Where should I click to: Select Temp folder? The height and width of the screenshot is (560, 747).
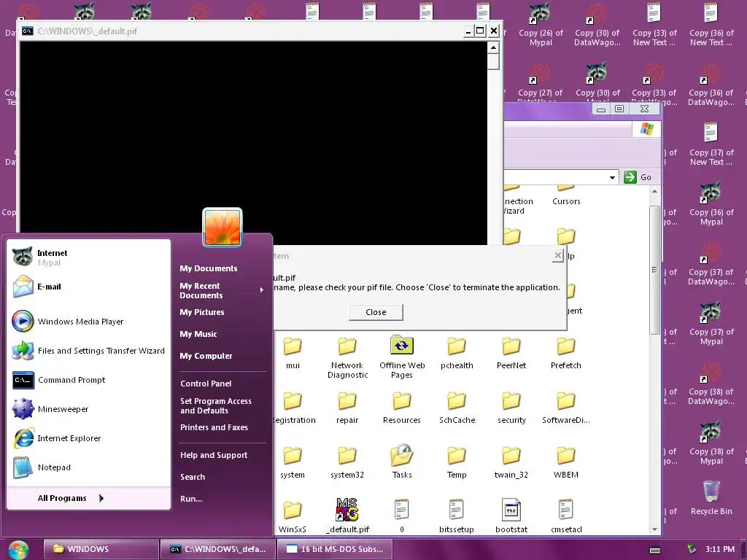457,463
